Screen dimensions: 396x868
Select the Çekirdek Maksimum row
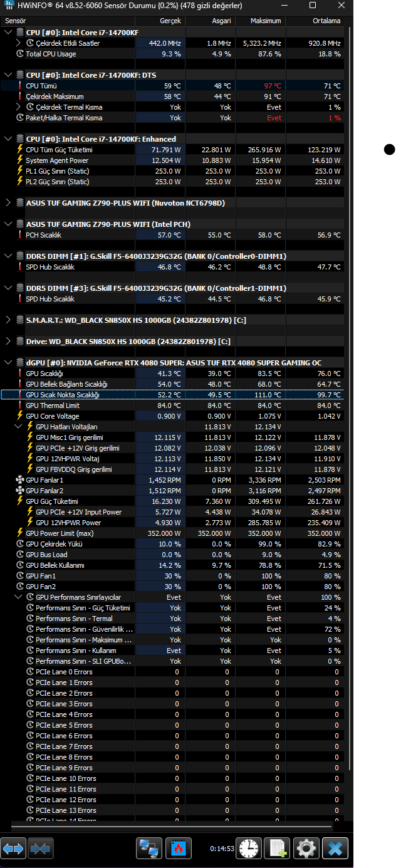click(172, 97)
